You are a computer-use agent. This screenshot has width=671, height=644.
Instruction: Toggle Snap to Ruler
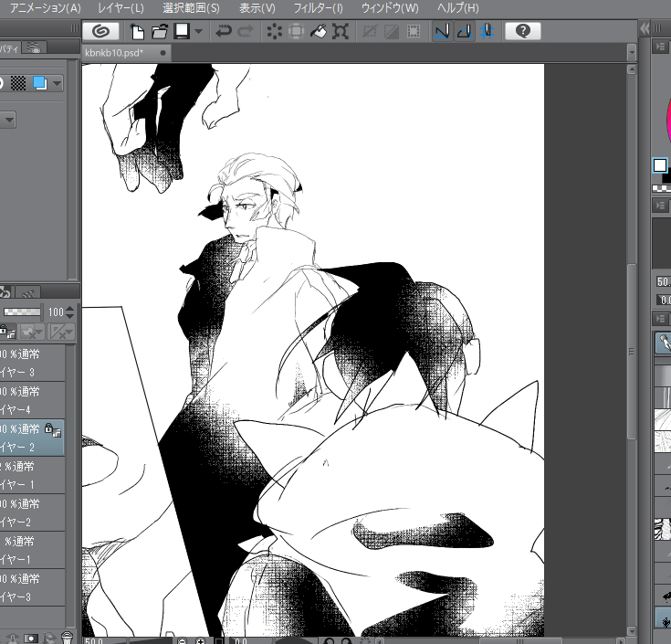click(x=442, y=31)
